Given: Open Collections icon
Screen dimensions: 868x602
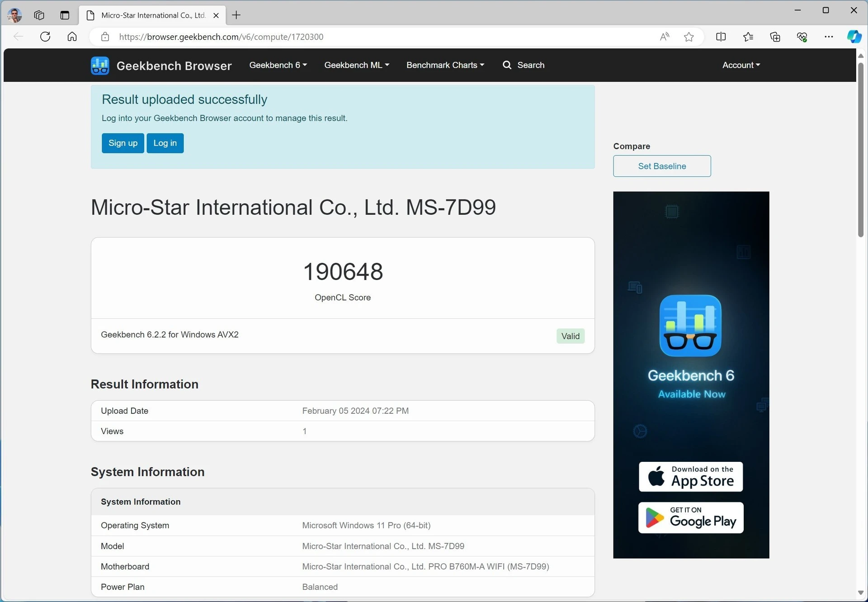Looking at the screenshot, I should click(775, 37).
